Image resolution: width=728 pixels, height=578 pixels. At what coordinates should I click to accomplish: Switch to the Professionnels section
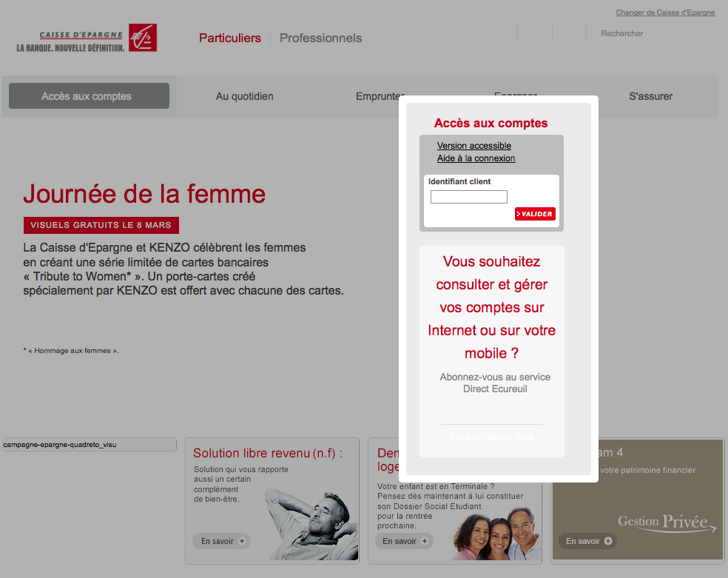point(320,38)
